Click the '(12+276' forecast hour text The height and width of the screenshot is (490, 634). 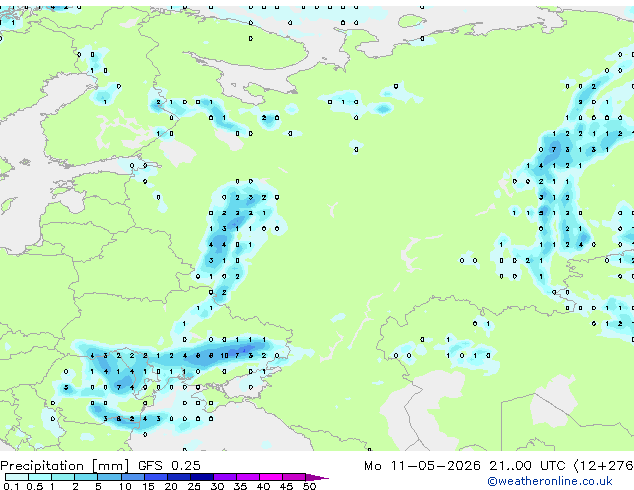(x=604, y=466)
